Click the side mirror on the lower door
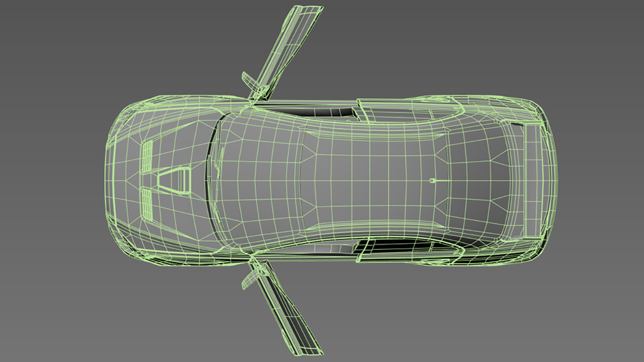644x362 pixels. 251,277
